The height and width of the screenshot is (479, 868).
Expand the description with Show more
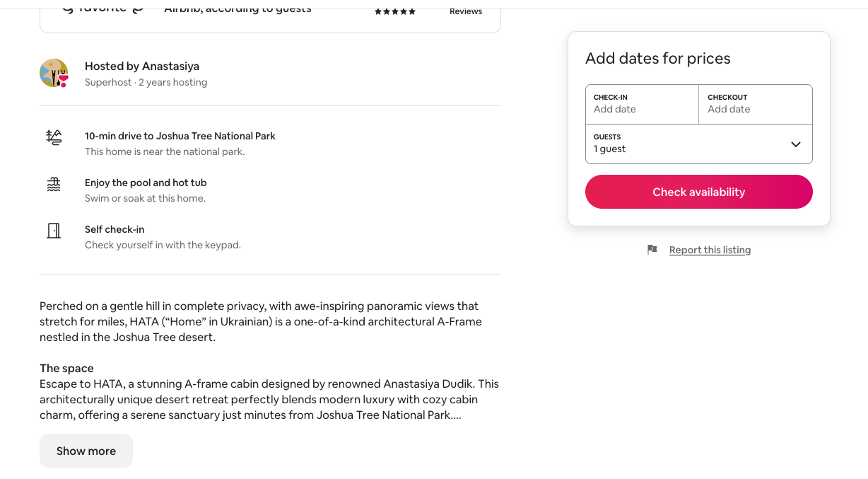click(x=86, y=451)
